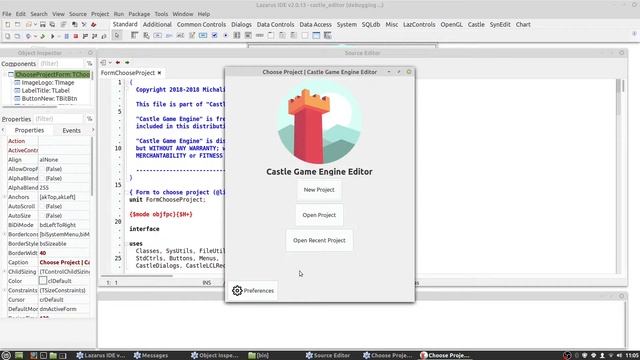Select the TFrame palette component icon

(316, 36)
